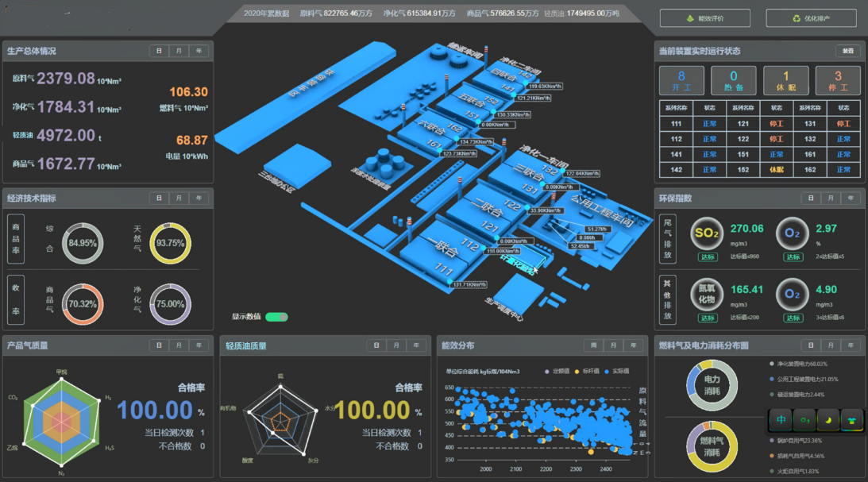Click the 天然气 93.75% ring gauge

pos(171,242)
